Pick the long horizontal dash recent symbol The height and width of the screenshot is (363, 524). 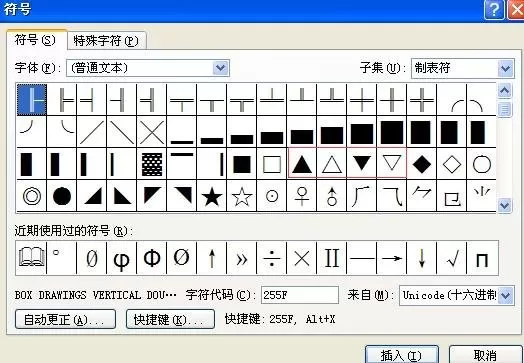coord(362,258)
